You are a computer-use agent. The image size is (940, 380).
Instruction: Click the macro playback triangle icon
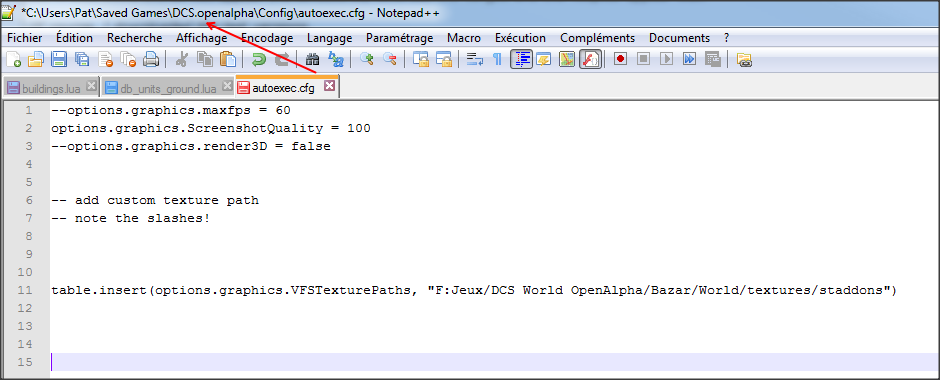[666, 59]
